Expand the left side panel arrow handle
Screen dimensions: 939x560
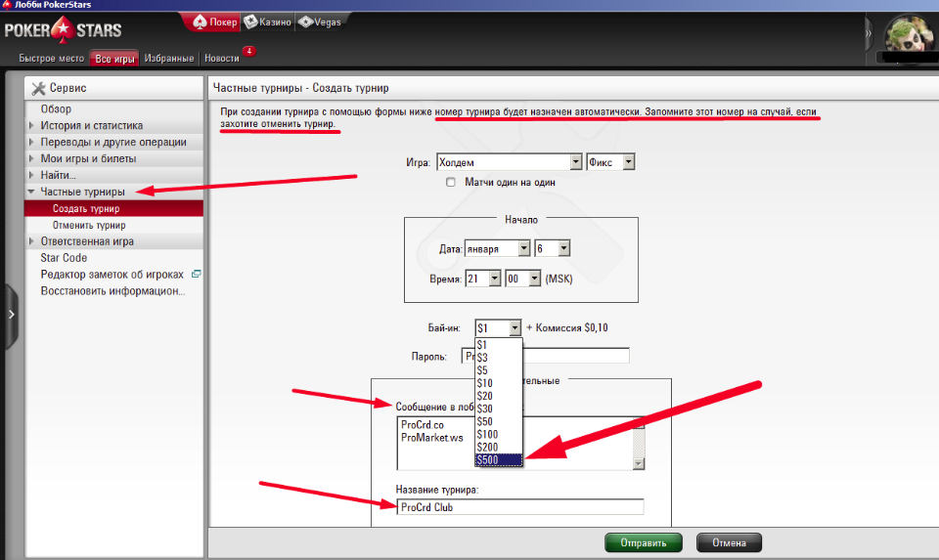[x=11, y=315]
